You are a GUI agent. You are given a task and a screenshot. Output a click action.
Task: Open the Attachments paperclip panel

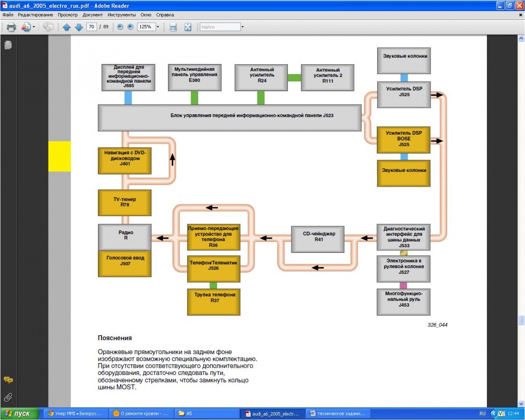pos(8,397)
